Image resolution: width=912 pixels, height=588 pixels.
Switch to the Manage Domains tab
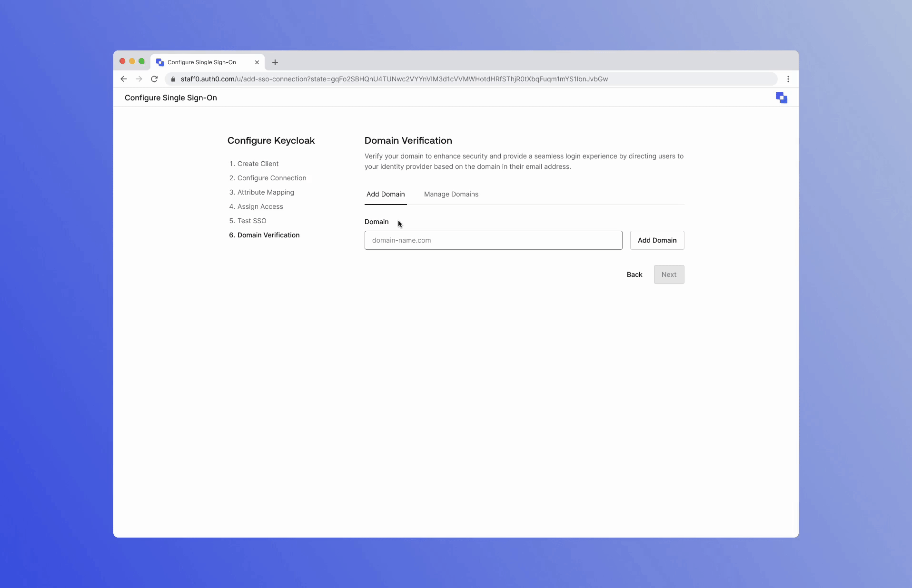tap(451, 195)
